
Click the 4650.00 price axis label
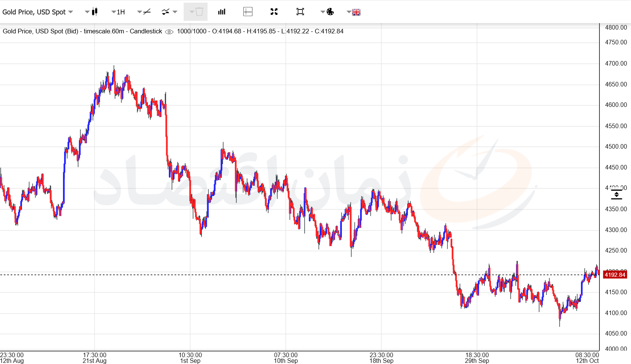pos(616,84)
